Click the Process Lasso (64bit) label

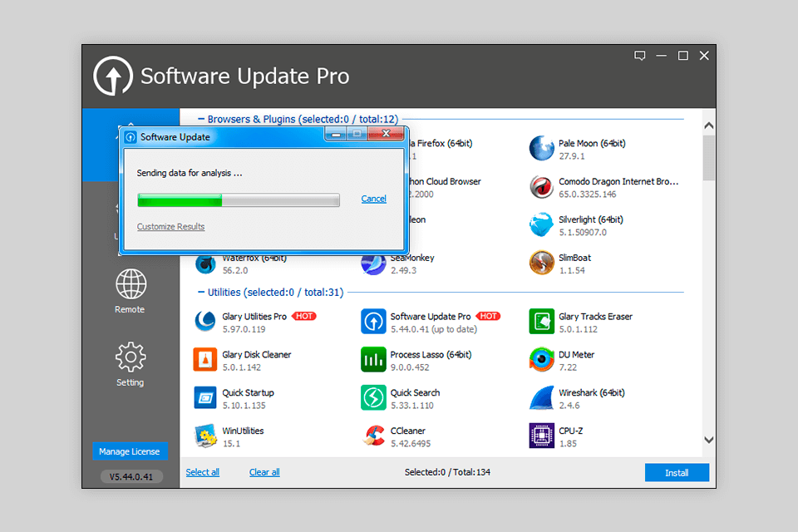click(x=431, y=355)
